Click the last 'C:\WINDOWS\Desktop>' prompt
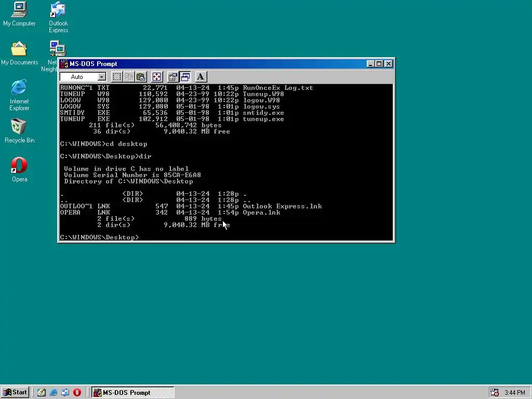 click(x=99, y=237)
